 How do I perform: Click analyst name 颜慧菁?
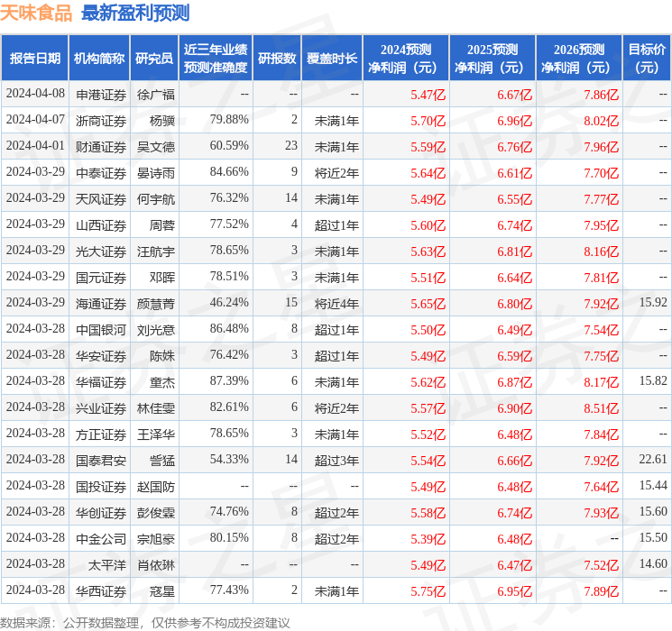tap(156, 304)
